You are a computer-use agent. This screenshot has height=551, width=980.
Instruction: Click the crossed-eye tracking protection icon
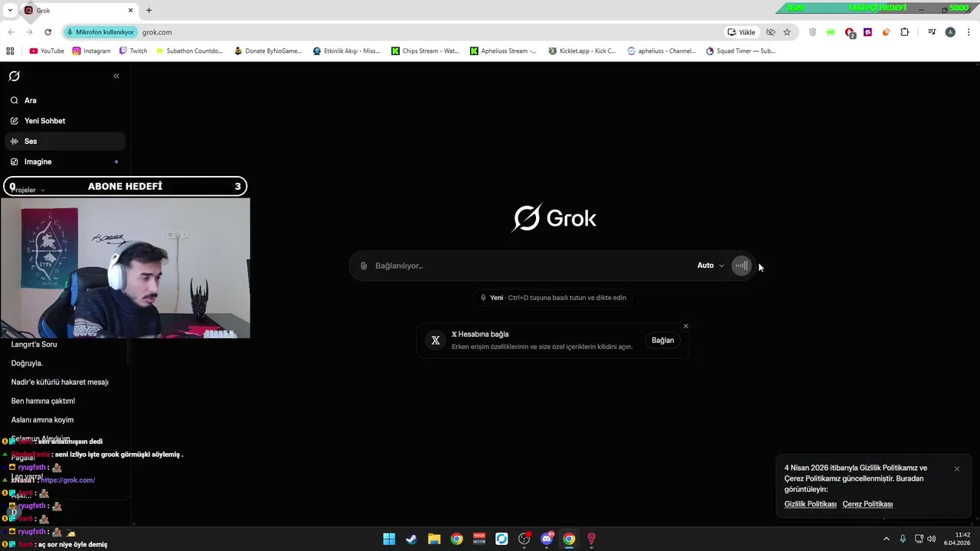click(x=770, y=32)
